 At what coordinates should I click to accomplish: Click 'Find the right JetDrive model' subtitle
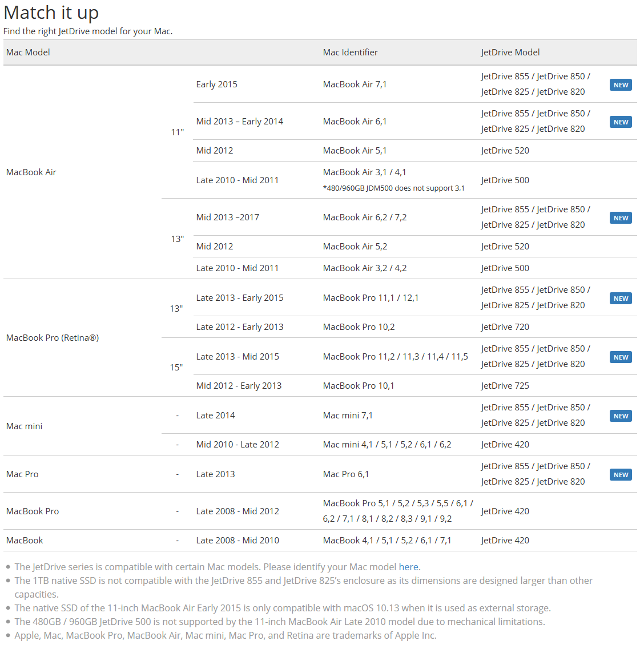tap(88, 31)
